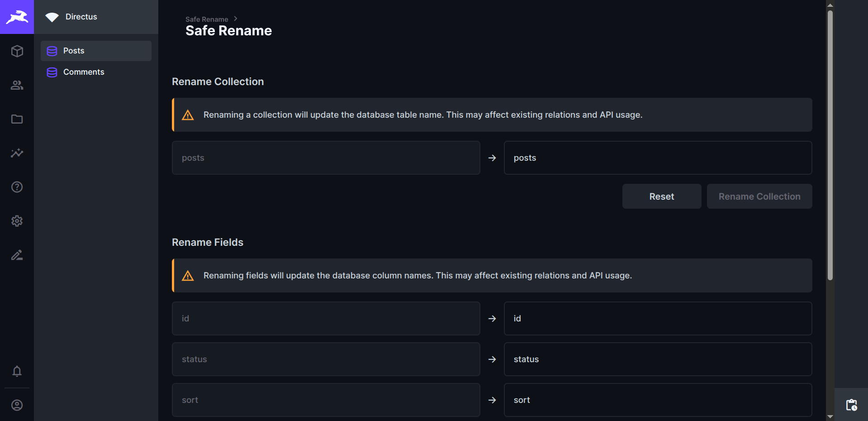
Task: Open the Insights chart icon
Action: point(17,153)
